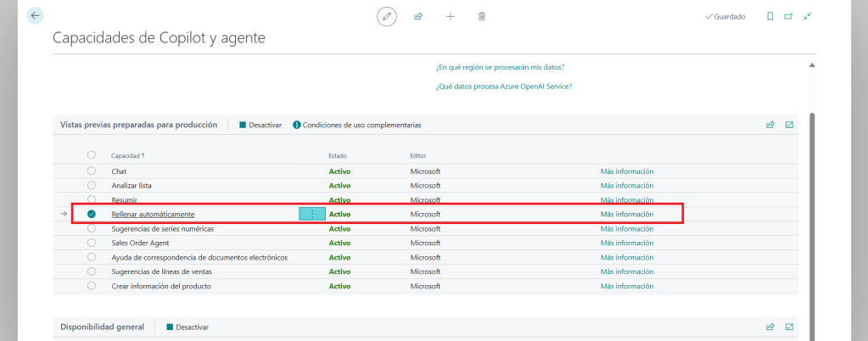868x341 pixels.
Task: Click Desactivar in the Vistas previas section
Action: (x=260, y=125)
